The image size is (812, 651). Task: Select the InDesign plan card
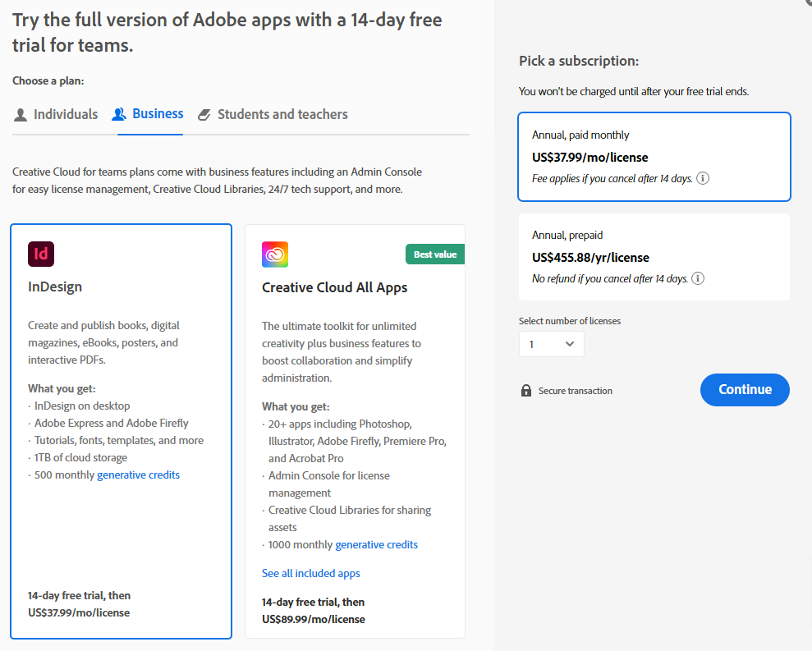(122, 432)
